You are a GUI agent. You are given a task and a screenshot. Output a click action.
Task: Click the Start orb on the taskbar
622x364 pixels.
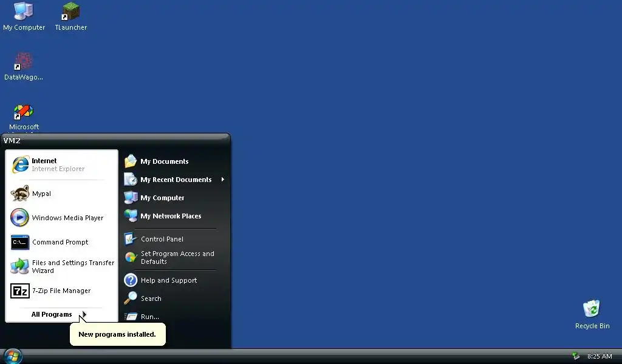tap(13, 356)
